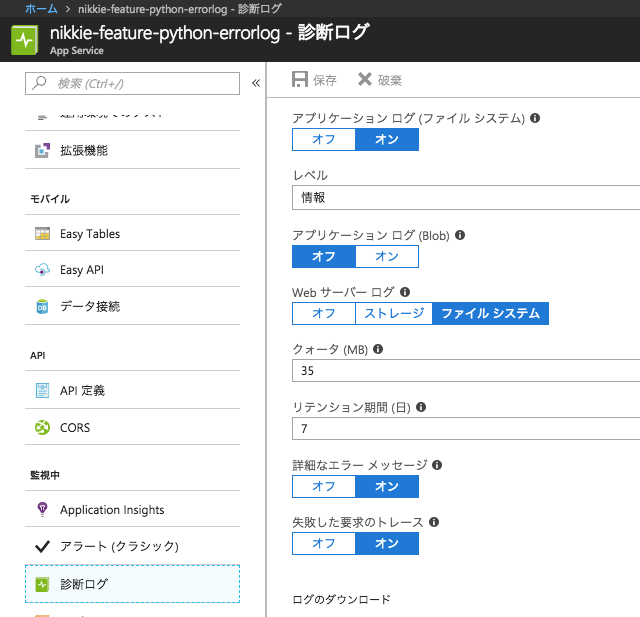Click the 保存 button label

click(325, 80)
